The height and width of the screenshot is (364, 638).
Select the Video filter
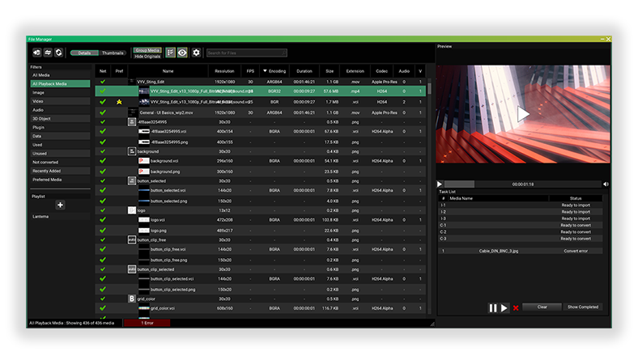[x=60, y=101]
